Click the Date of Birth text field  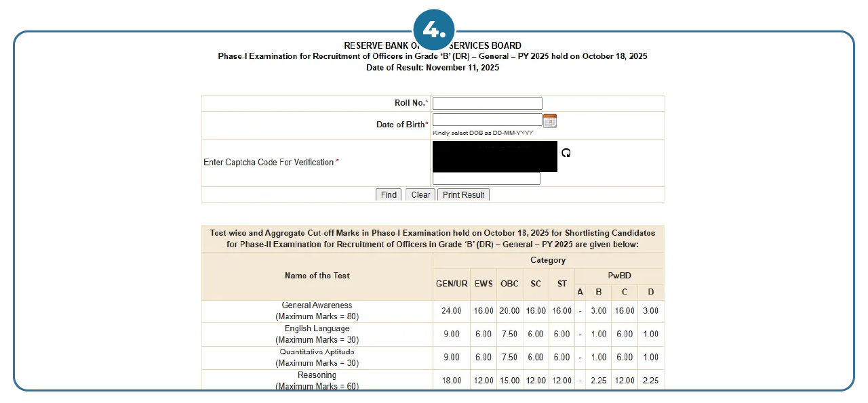point(487,120)
